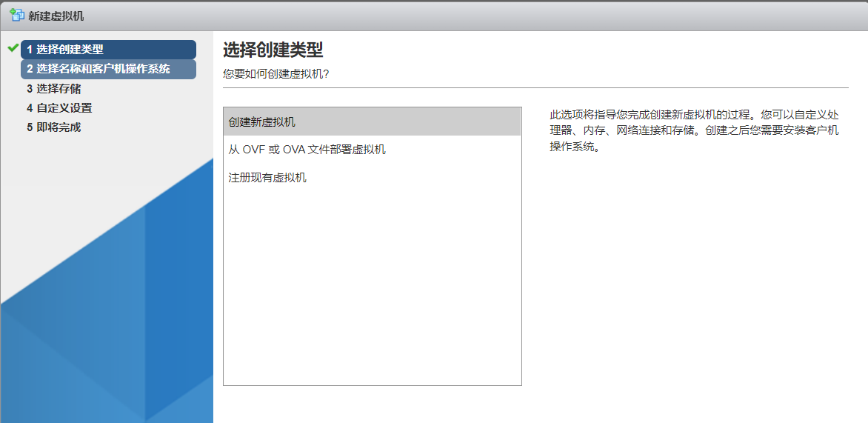The image size is (868, 423).
Task: Click the option description paragraph on right
Action: pyautogui.click(x=695, y=131)
